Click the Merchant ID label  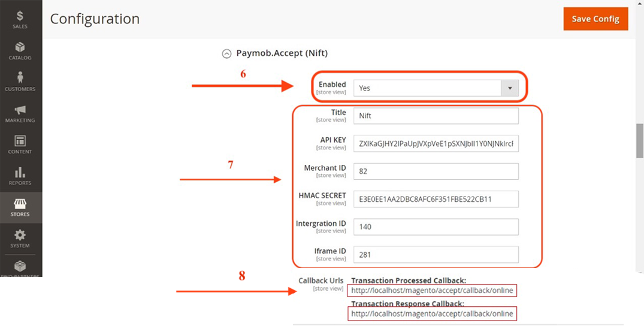(325, 168)
